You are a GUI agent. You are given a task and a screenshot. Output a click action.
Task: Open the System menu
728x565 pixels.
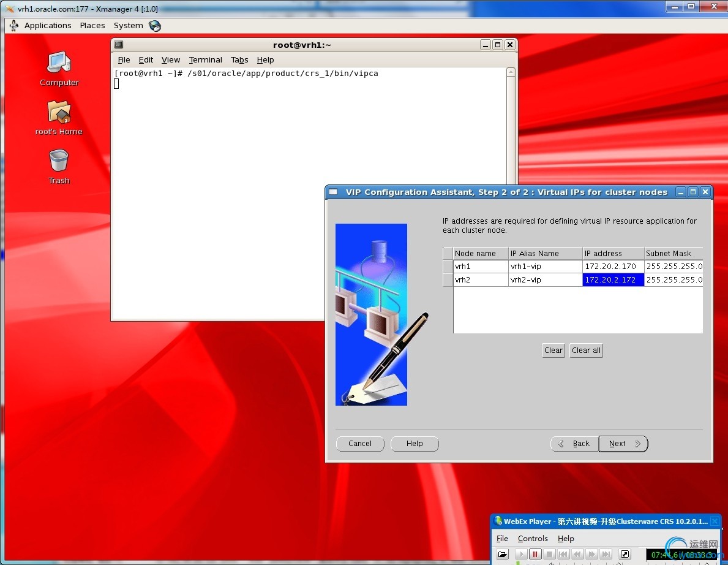click(128, 26)
